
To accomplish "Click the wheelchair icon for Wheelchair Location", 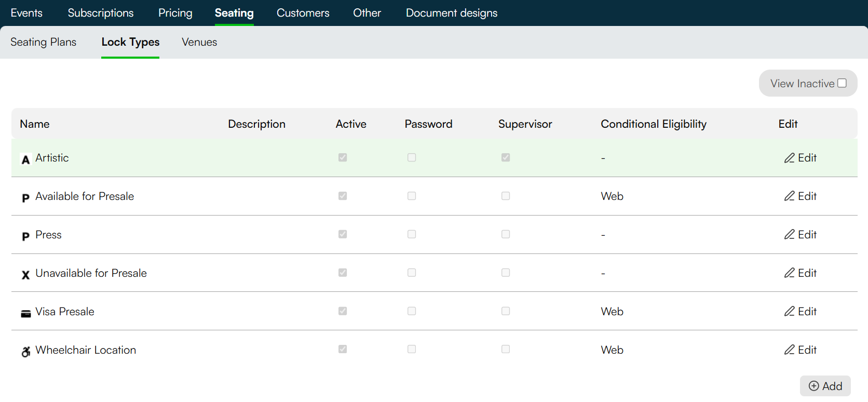I will pyautogui.click(x=25, y=352).
